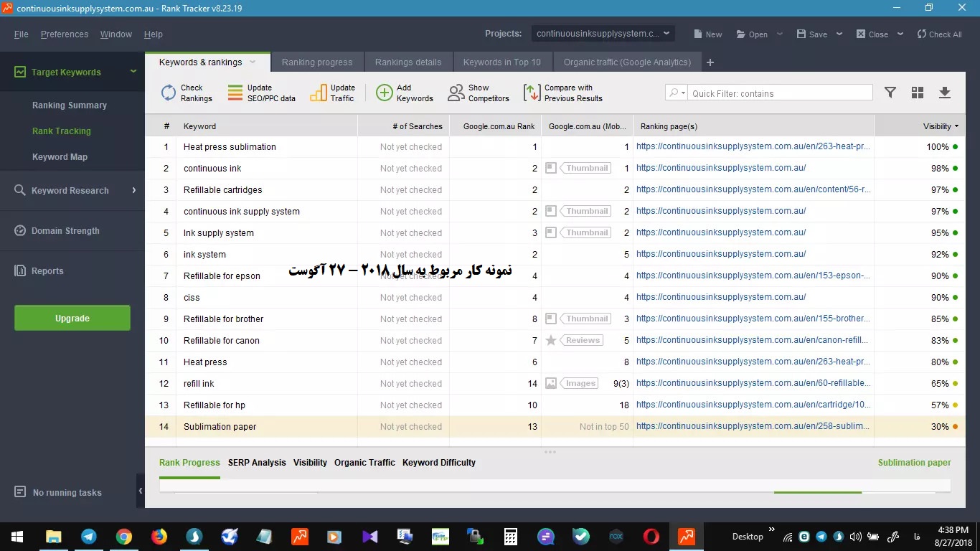The width and height of the screenshot is (980, 551).
Task: Expand the Keyword Research section
Action: click(x=133, y=190)
